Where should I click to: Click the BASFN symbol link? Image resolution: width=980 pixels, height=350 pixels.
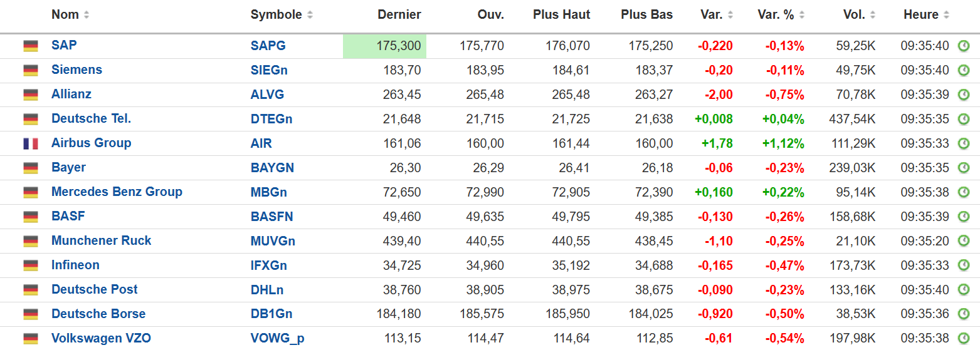click(x=271, y=217)
